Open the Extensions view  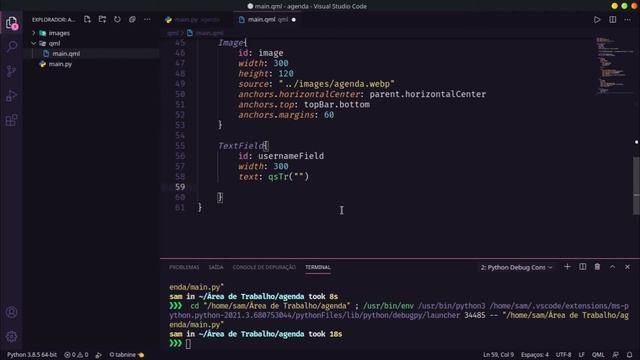(x=11, y=120)
